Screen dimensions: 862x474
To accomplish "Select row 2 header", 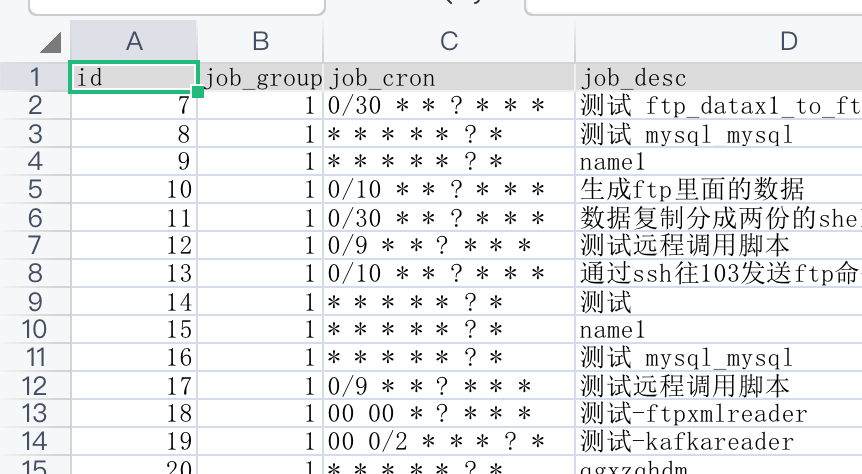I will coord(35,105).
